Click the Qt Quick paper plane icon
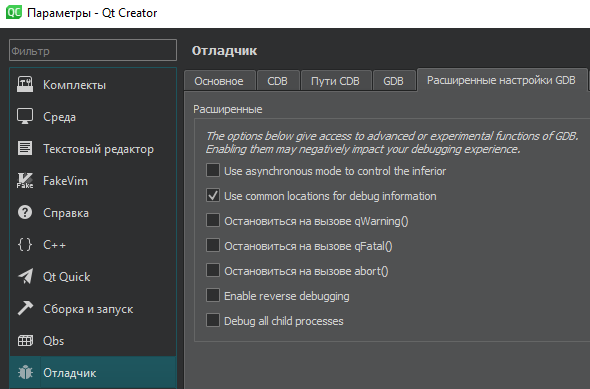The image size is (590, 389). point(25,277)
